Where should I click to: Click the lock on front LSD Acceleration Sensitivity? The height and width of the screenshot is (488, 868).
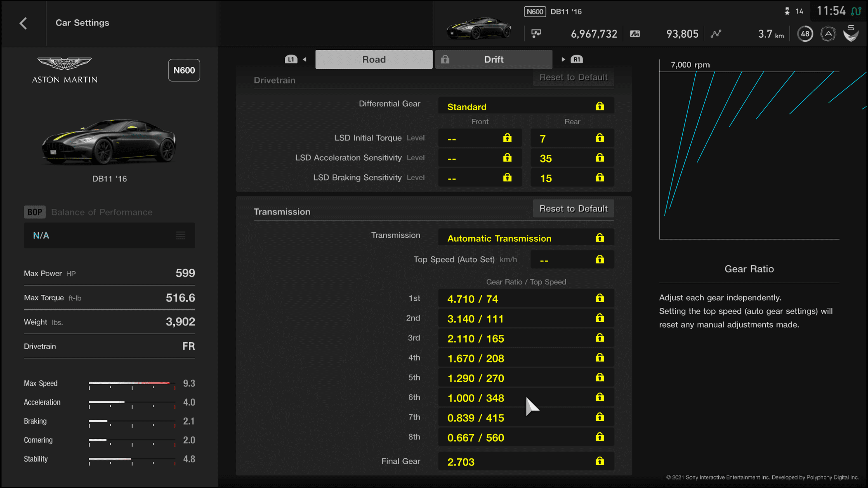click(x=507, y=158)
